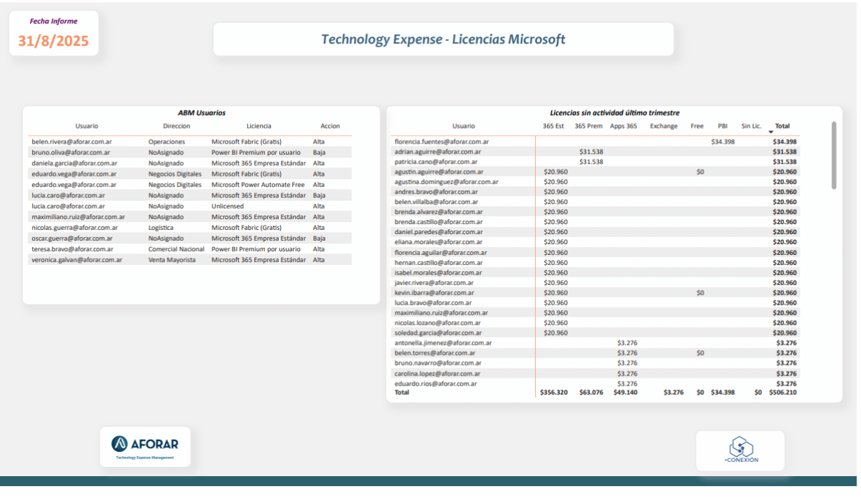Screen dimensions: 861x504
Task: Select agustina.dominguez@aforar.com.ar row
Action: coord(596,181)
